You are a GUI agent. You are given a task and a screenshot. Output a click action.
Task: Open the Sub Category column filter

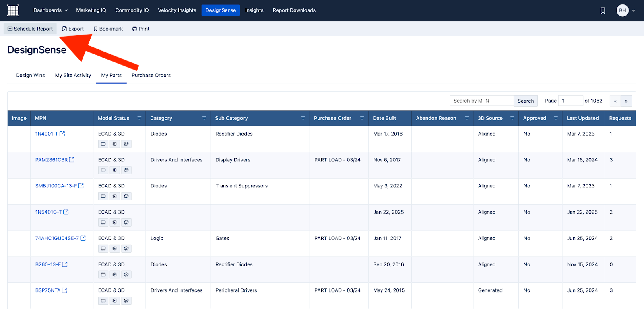point(303,118)
